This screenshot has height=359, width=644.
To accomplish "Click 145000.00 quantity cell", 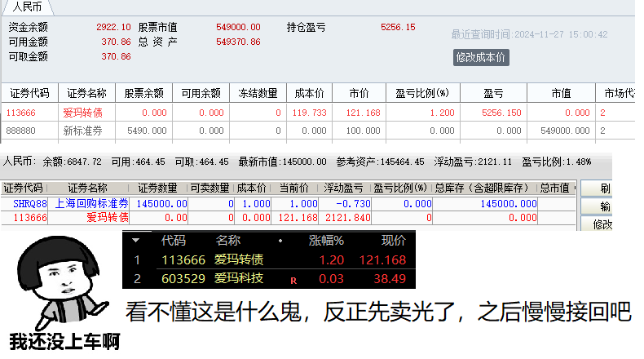I will [x=161, y=203].
